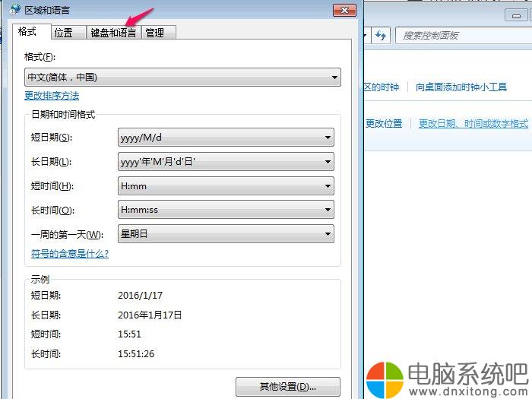Viewport: 532px width, 399px height.
Task: Switch to the 位置 tab
Action: point(68,33)
